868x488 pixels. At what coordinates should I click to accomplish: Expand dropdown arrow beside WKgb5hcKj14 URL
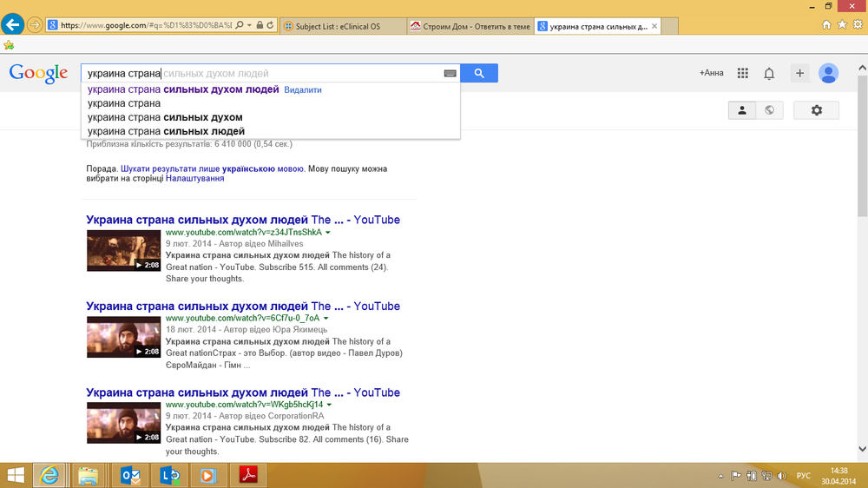coord(329,405)
